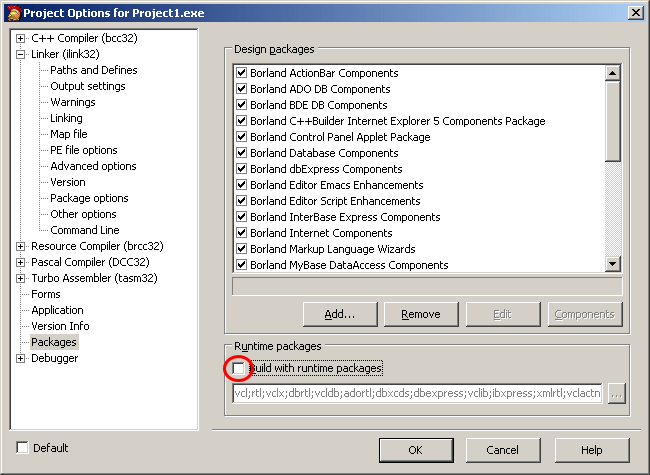Toggle the Default checkbox
Screen dimensions: 650x475
(x=22, y=448)
